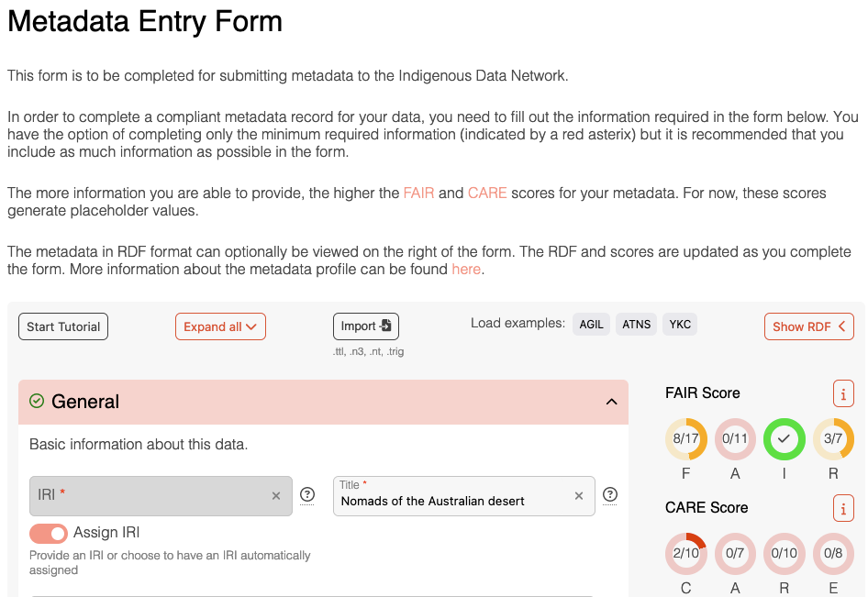The image size is (868, 597).
Task: Clear the Title field with its X icon
Action: pos(578,496)
